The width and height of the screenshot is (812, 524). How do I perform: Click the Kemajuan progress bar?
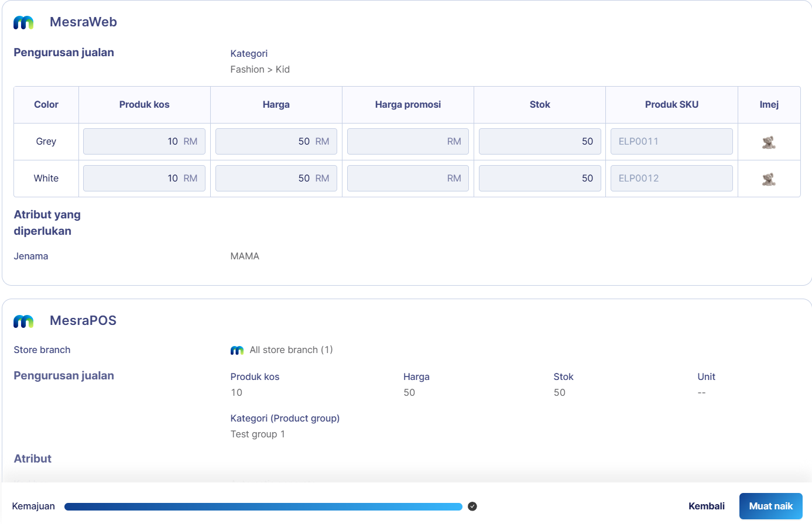263,506
